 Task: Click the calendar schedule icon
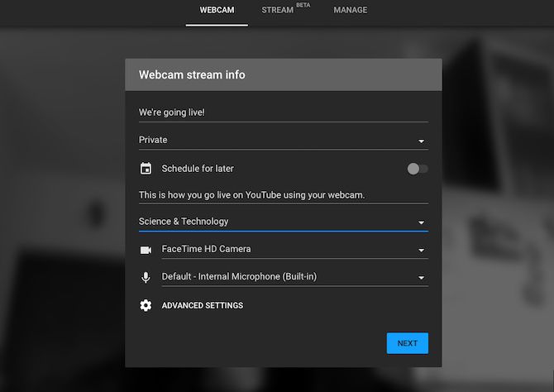[146, 169]
